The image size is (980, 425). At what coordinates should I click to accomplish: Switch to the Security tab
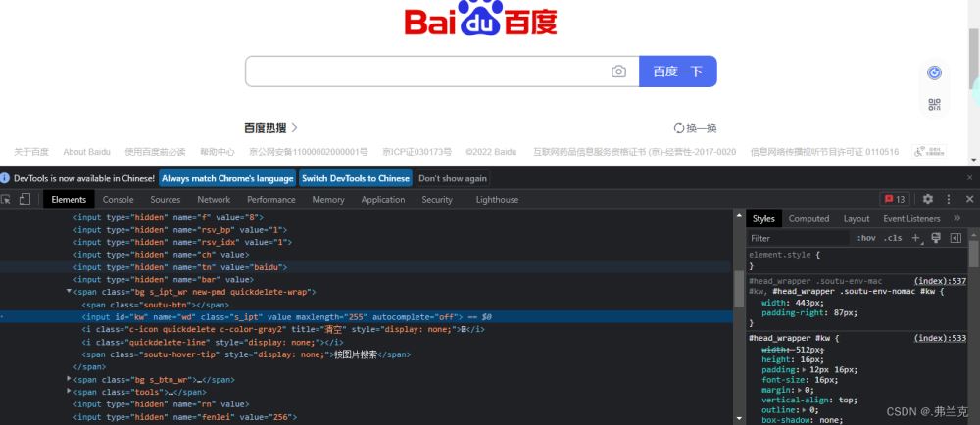coord(437,199)
